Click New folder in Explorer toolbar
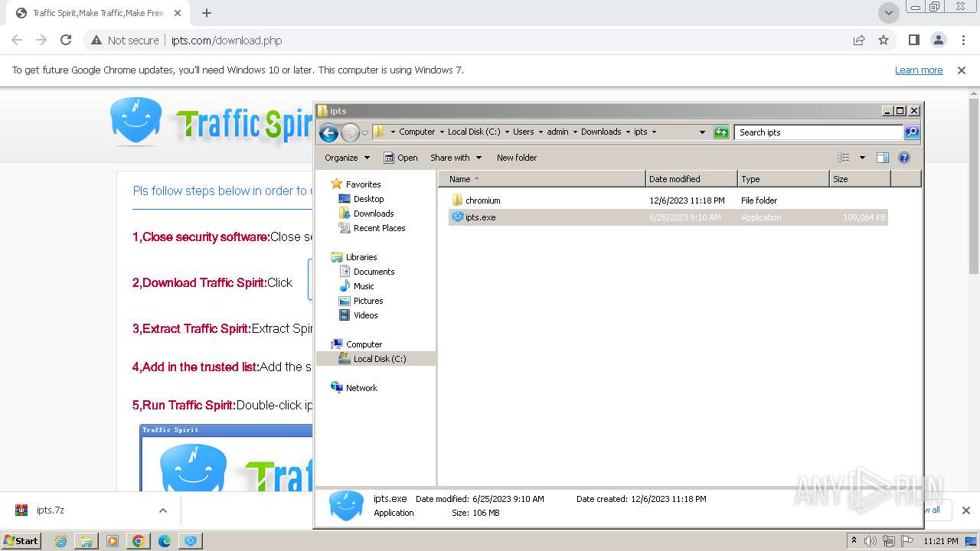The image size is (980, 551). 517,158
